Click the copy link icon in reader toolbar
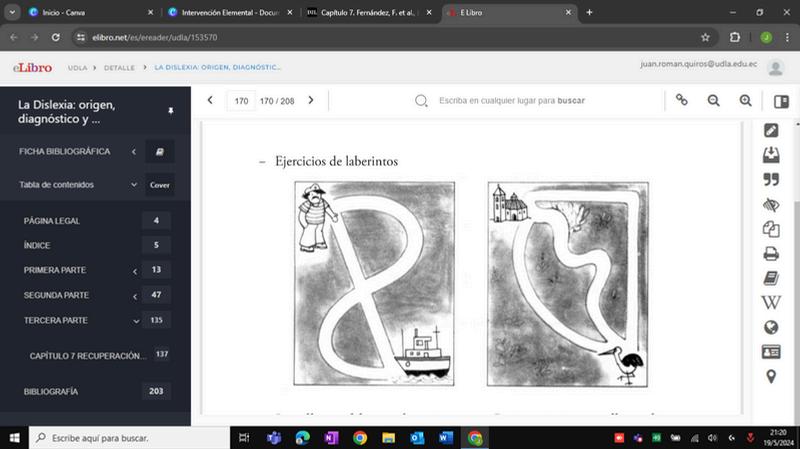The height and width of the screenshot is (449, 800). click(682, 100)
